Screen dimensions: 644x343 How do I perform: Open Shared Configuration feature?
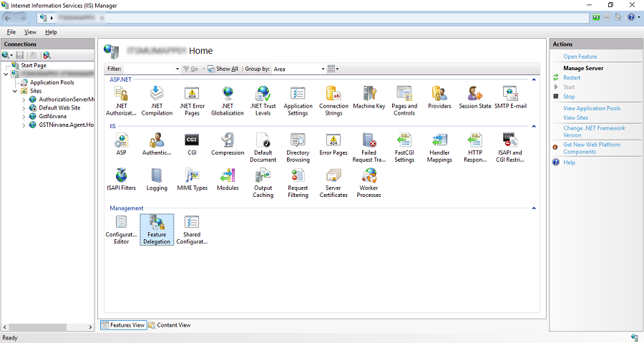pos(192,230)
